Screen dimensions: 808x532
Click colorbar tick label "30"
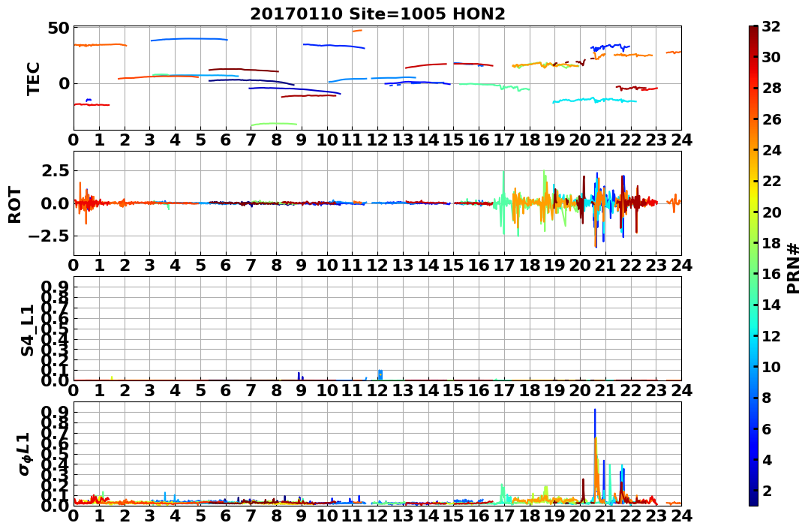(772, 57)
